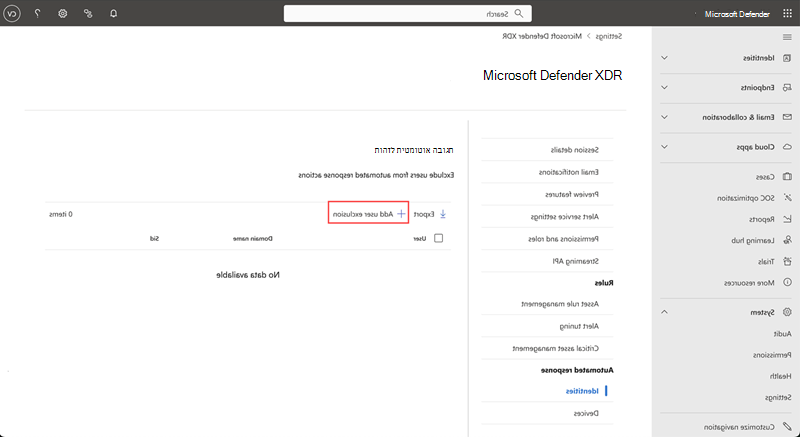Select all users with header checkbox

tap(438, 238)
